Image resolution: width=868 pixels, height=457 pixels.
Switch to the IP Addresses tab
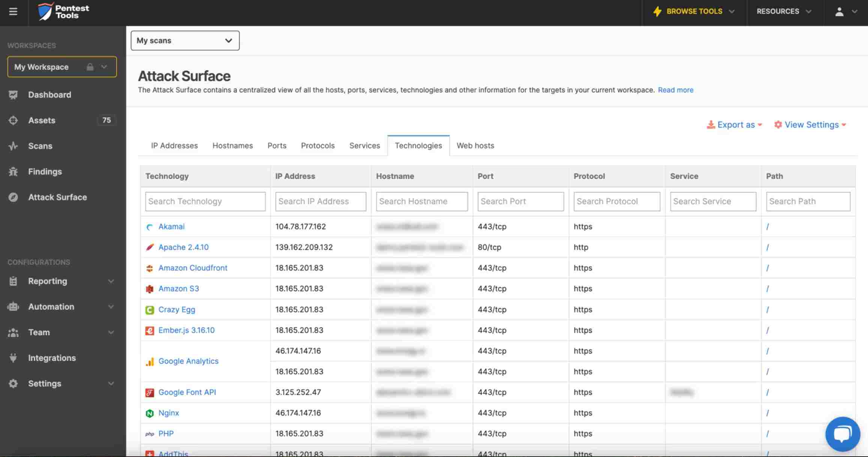(x=174, y=145)
